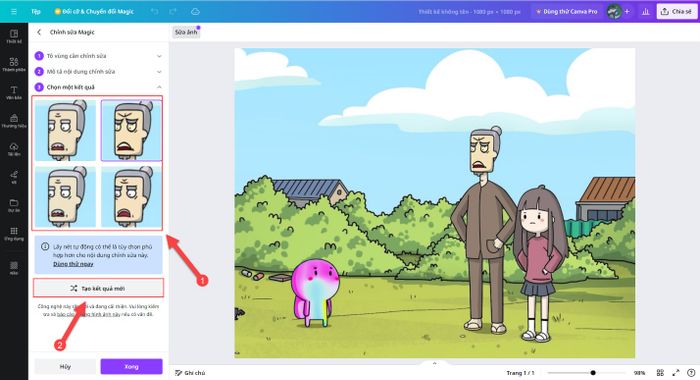Open the Tải lên uploads panel
700x380 pixels.
pos(14,149)
